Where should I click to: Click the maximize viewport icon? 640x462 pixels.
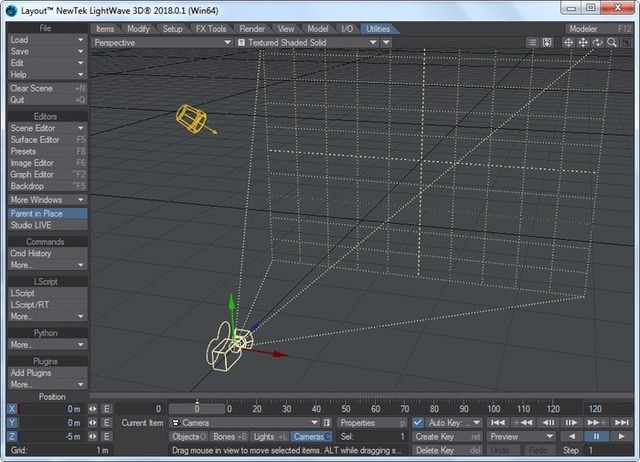(x=625, y=43)
